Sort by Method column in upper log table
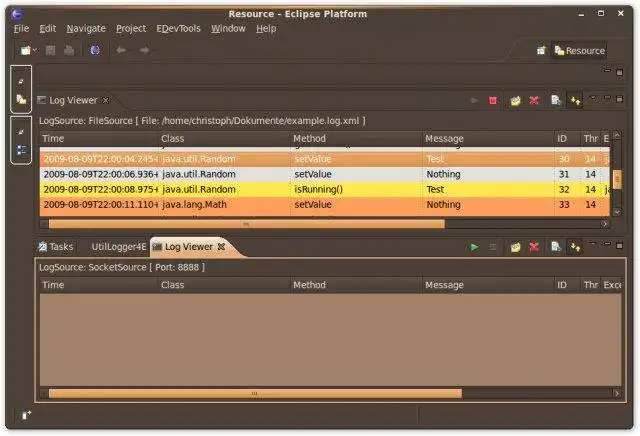640x436 pixels. (356, 139)
